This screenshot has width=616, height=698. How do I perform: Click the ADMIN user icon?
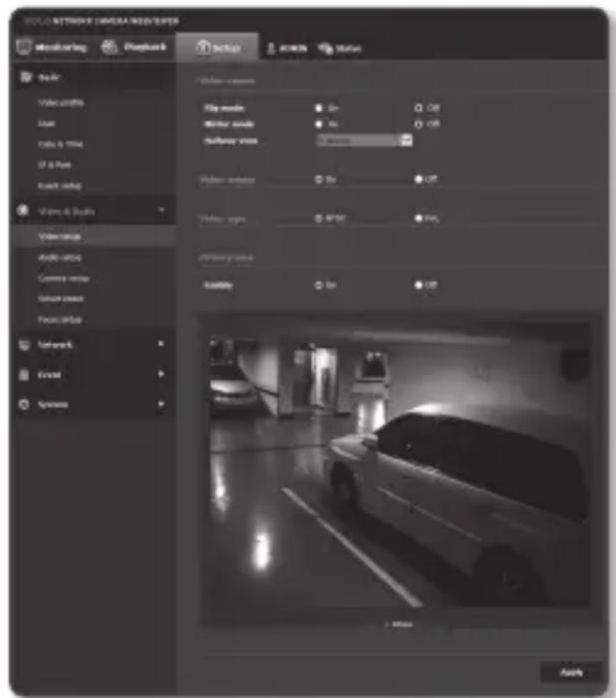[270, 48]
